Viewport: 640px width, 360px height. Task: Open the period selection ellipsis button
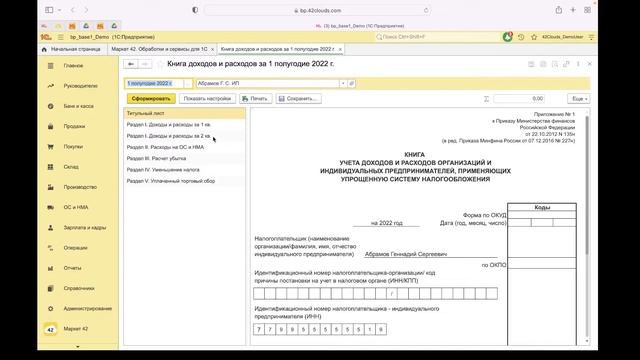(x=188, y=83)
